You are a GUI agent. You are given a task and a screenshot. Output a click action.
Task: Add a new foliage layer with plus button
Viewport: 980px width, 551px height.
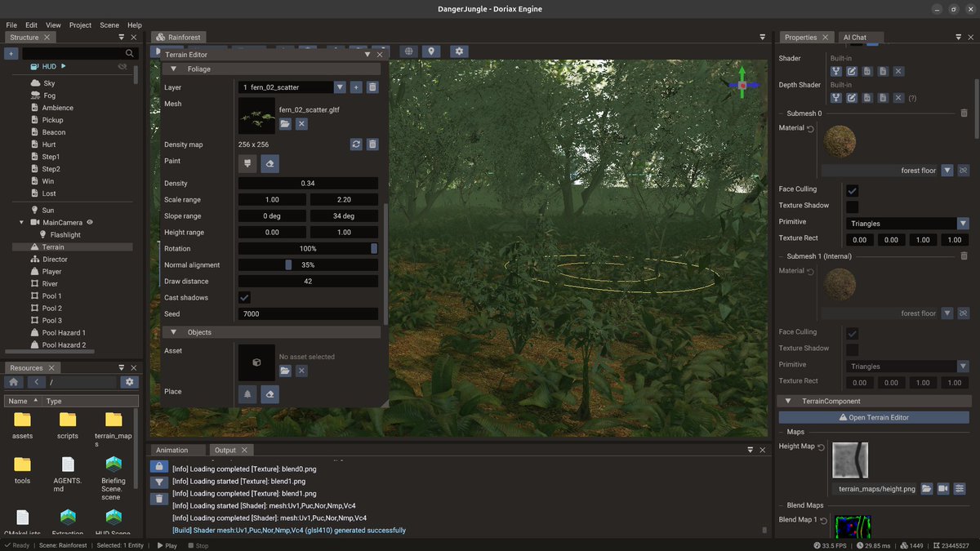[356, 87]
